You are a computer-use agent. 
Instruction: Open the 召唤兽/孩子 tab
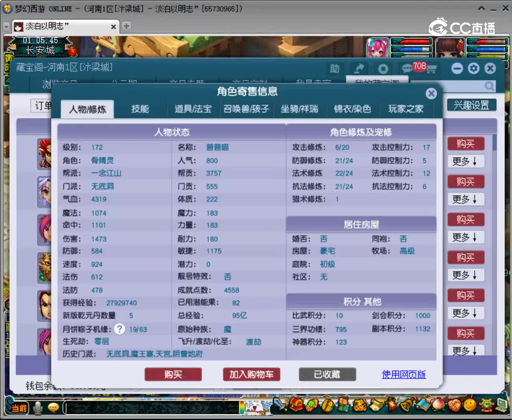pos(246,109)
